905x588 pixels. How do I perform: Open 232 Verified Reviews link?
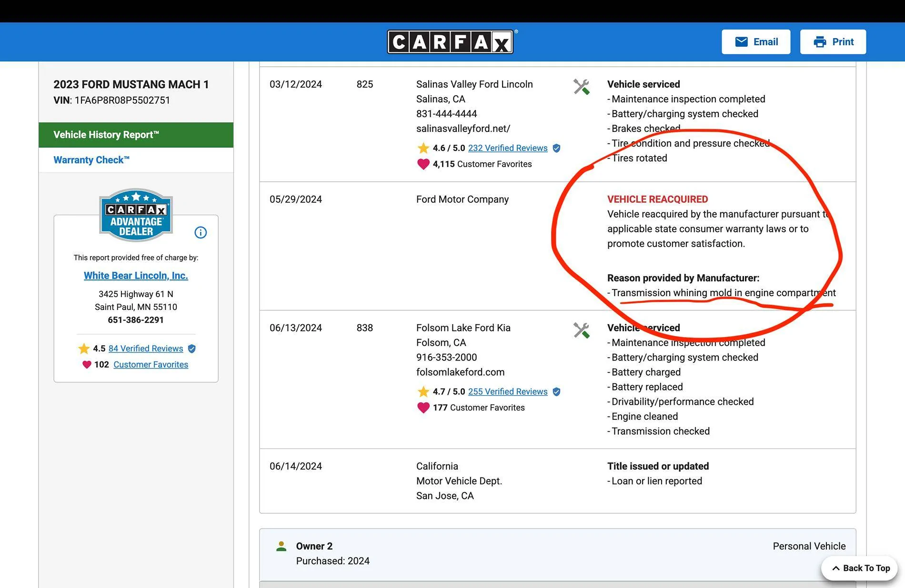tap(508, 148)
